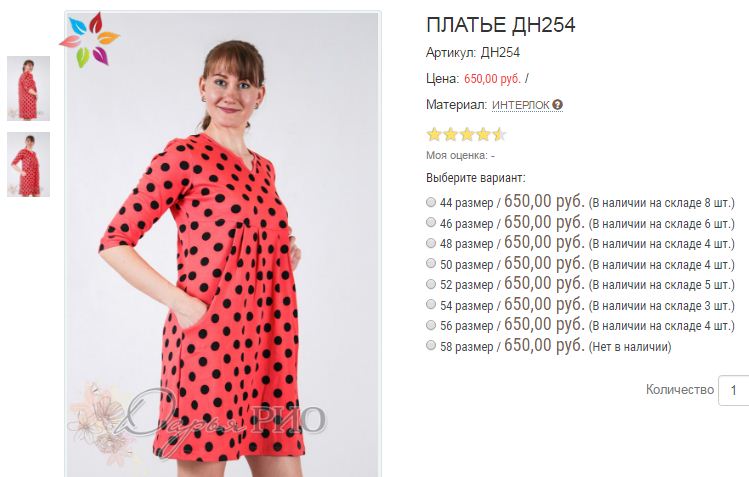
Task: Pick the 52 размер radio button
Action: [x=431, y=284]
